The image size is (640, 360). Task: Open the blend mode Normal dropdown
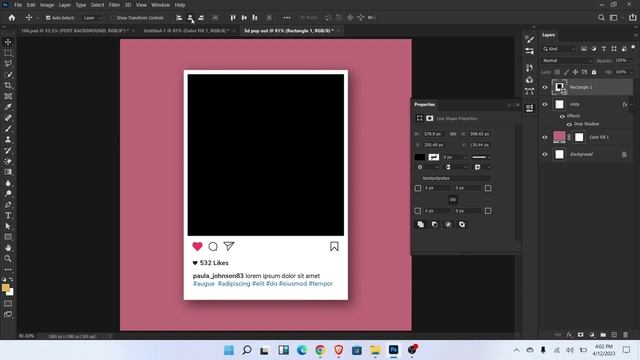pyautogui.click(x=567, y=60)
